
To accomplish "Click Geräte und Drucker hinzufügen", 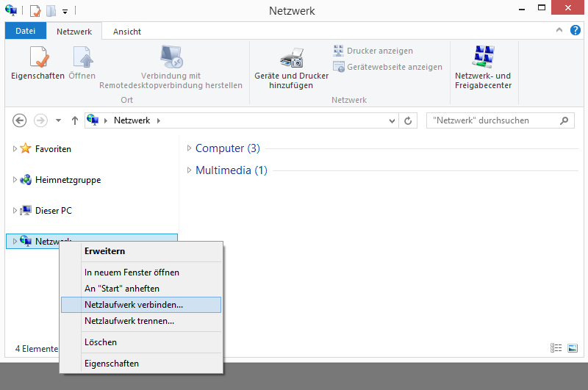I will 291,68.
